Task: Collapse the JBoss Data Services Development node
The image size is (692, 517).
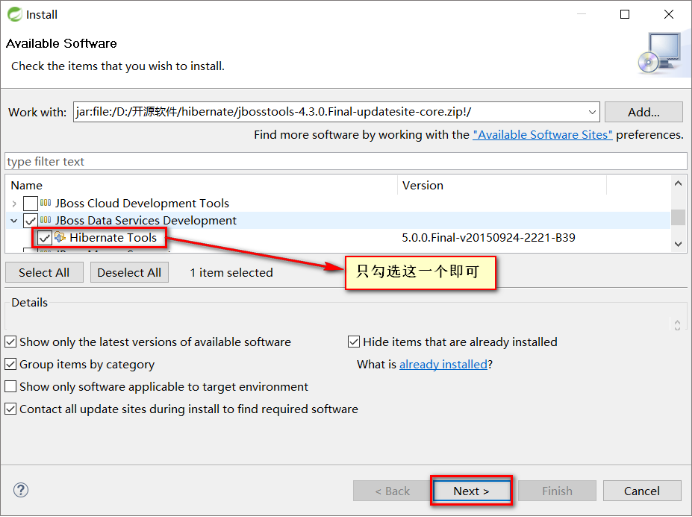Action: (14, 220)
